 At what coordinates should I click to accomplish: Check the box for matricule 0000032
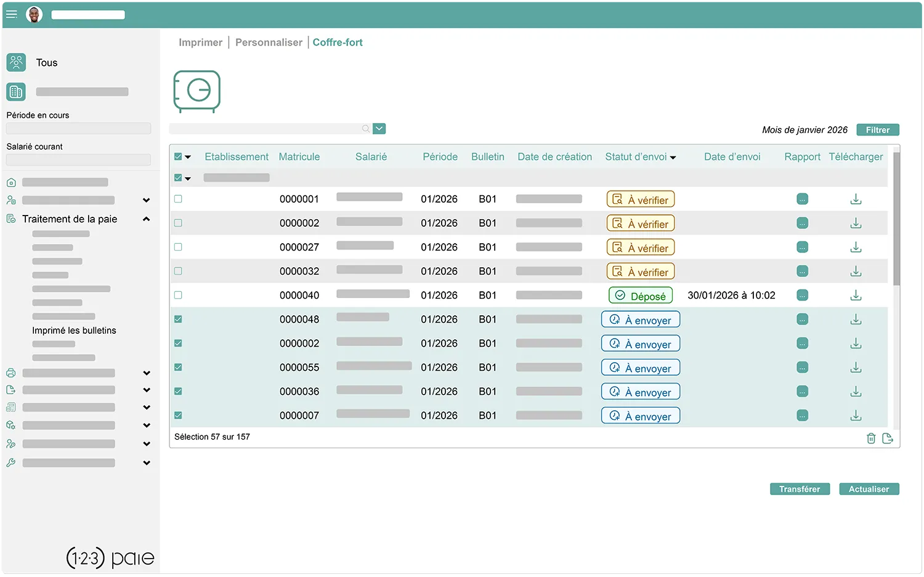click(178, 271)
